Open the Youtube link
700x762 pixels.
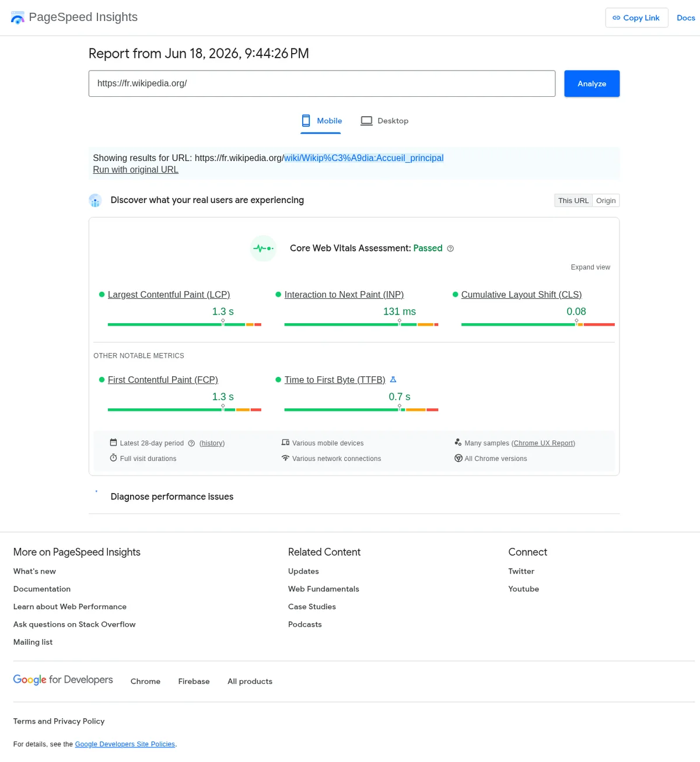tap(524, 589)
